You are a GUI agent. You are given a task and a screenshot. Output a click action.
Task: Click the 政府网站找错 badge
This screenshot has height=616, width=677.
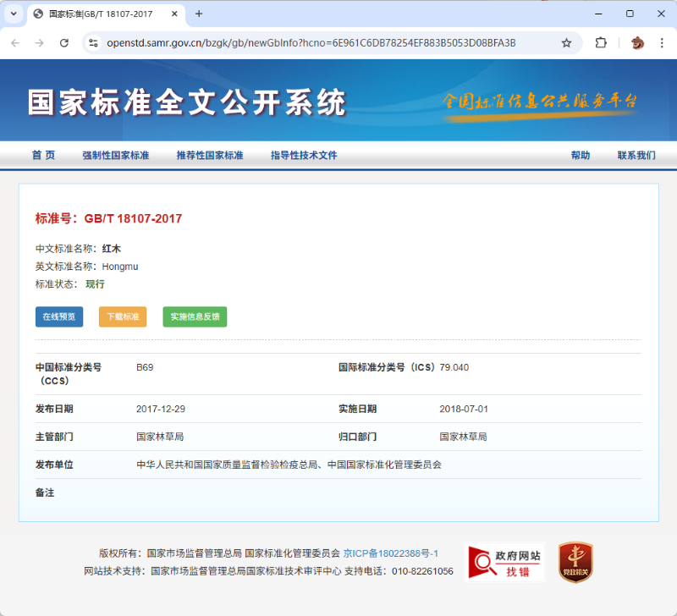[x=505, y=563]
